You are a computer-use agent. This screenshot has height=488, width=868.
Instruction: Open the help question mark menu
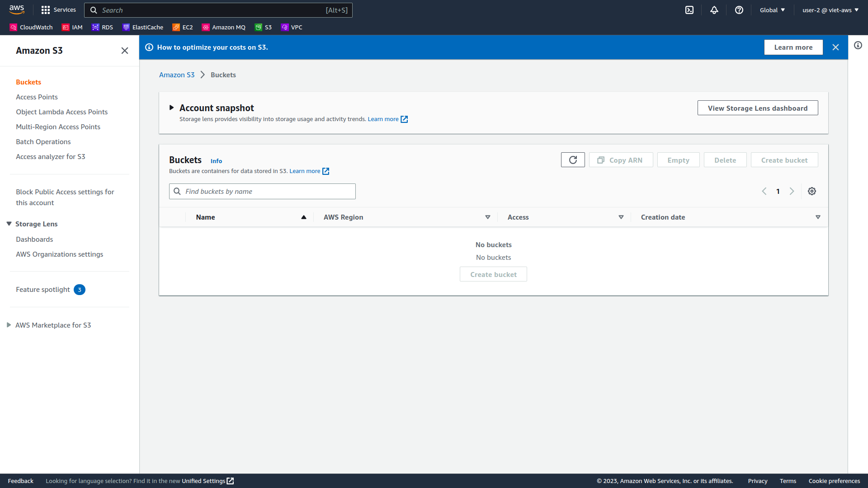739,10
